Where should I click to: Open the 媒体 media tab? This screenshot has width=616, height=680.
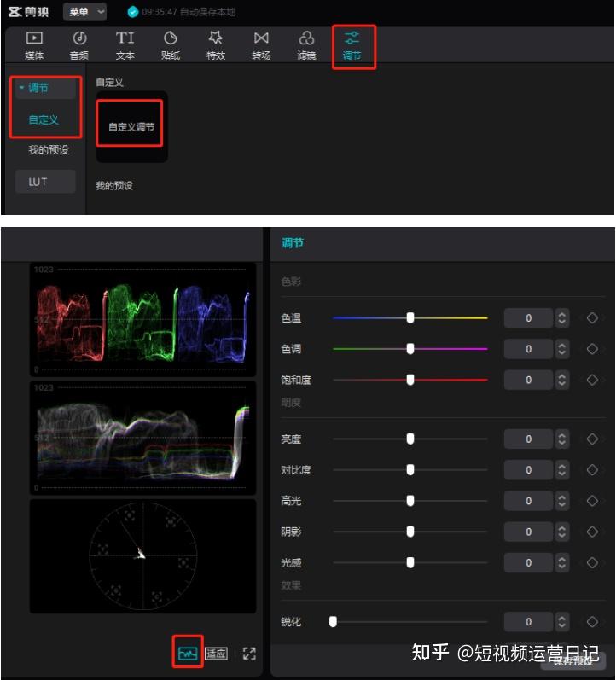coord(34,45)
